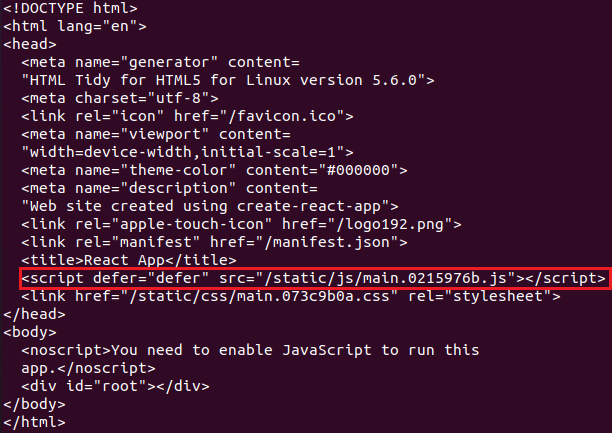Click the <noscript>You need to enable JavaScript line

(x=250, y=350)
